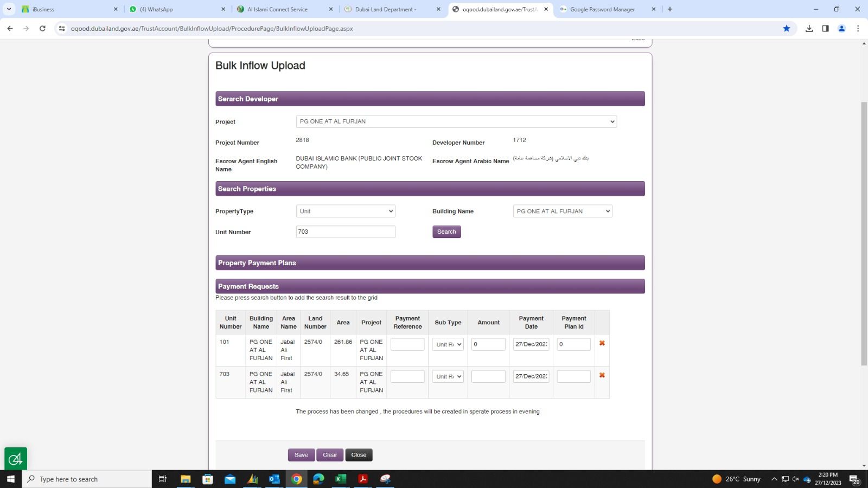Open notification center on taskbar
Viewport: 868px width, 488px height.
click(x=854, y=479)
